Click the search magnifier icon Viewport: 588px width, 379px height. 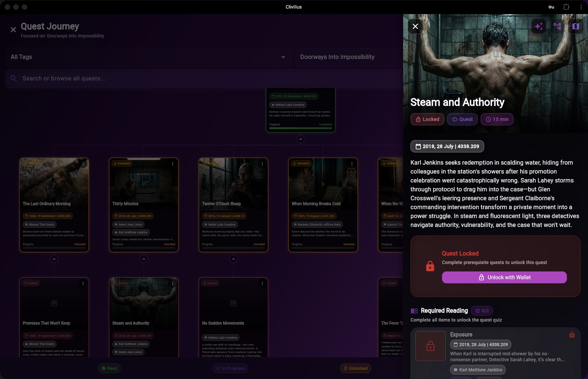tap(14, 78)
